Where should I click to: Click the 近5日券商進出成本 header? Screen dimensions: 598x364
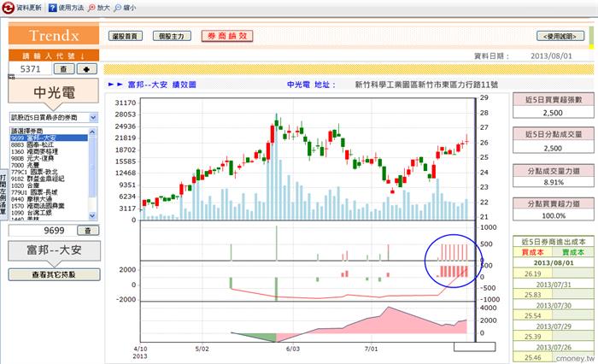pos(554,242)
